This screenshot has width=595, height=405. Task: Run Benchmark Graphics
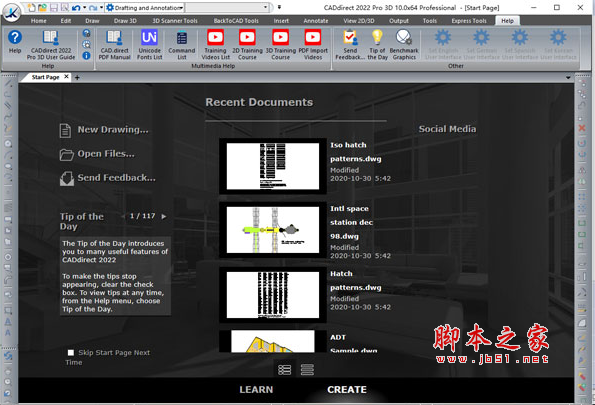tap(404, 44)
